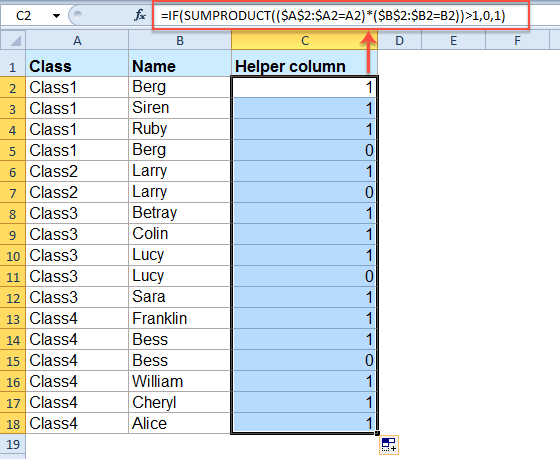This screenshot has width=560, height=459.
Task: Select column A header
Action: click(x=77, y=40)
